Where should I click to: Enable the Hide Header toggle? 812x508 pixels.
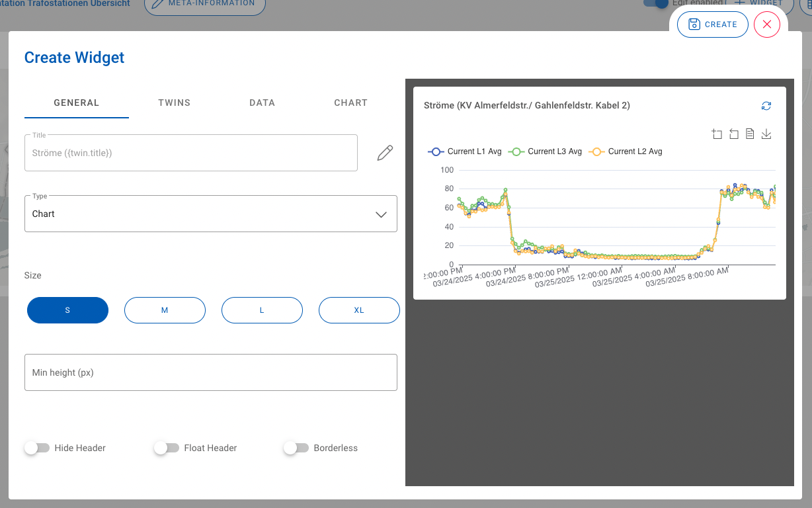pos(37,448)
